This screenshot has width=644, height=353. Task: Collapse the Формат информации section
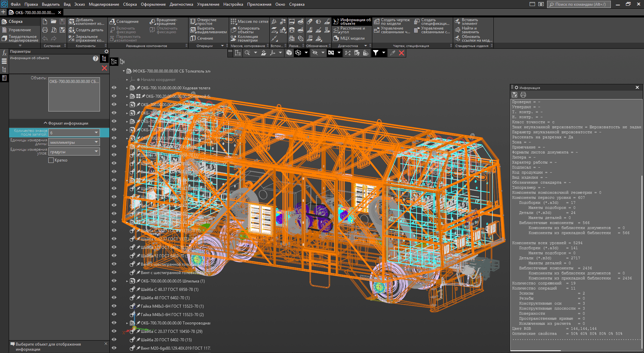tap(66, 123)
